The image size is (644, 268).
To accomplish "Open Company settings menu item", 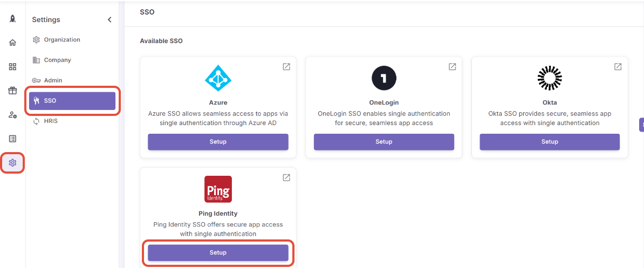I will 57,60.
